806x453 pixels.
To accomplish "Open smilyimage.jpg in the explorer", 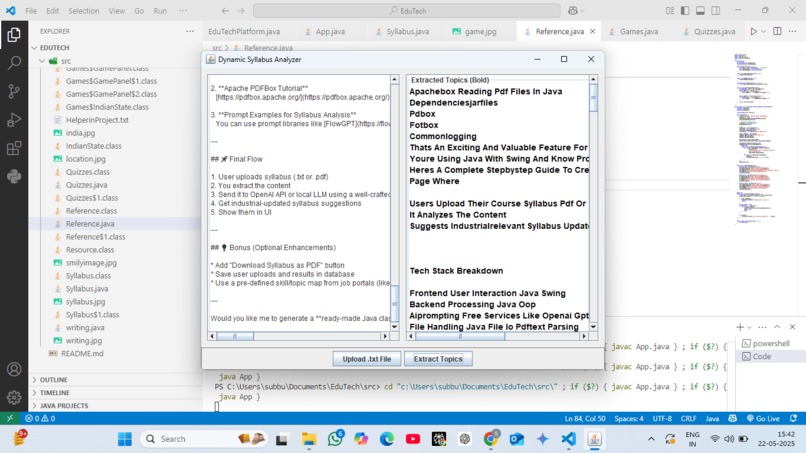I will click(91, 263).
